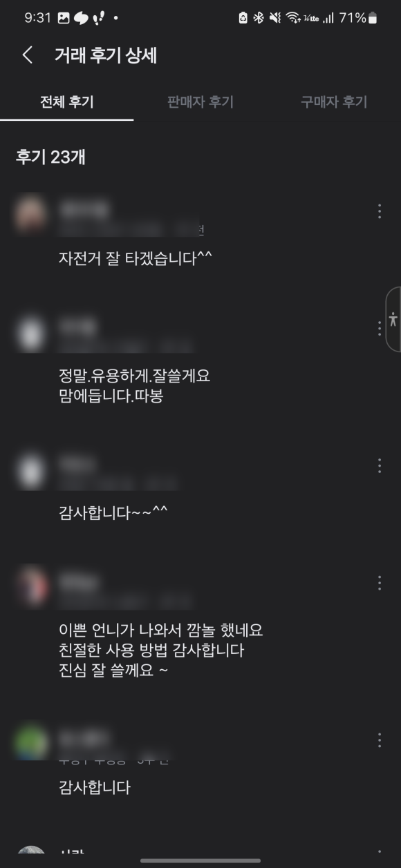
Task: Open three-dot menu for 정말.유용하게.잘쓸게요 review
Action: pos(380,329)
